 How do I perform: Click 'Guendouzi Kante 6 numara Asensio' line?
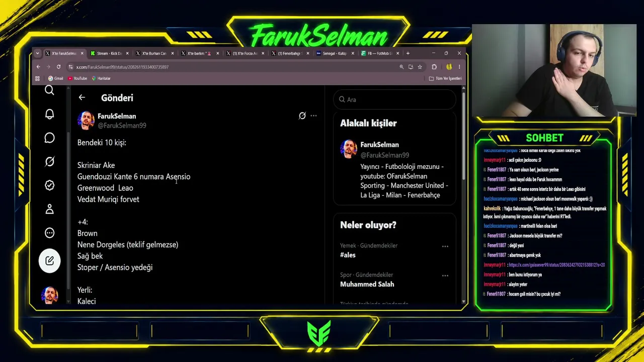coord(134,176)
